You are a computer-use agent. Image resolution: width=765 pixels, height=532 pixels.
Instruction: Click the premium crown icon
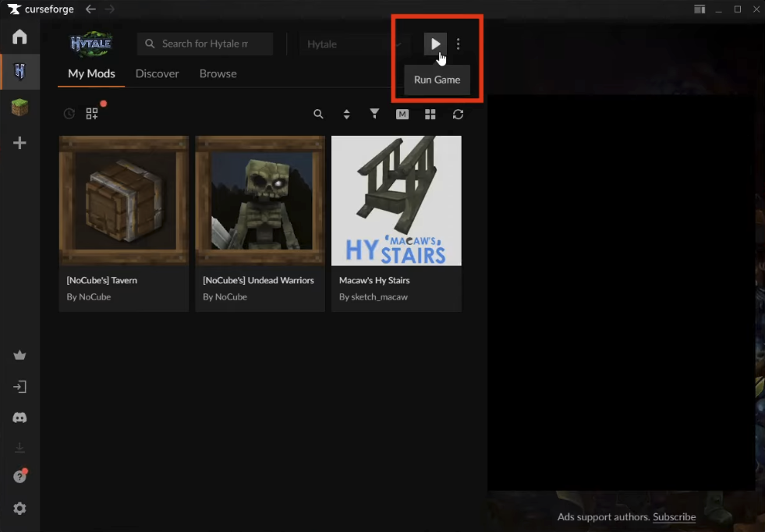tap(19, 356)
